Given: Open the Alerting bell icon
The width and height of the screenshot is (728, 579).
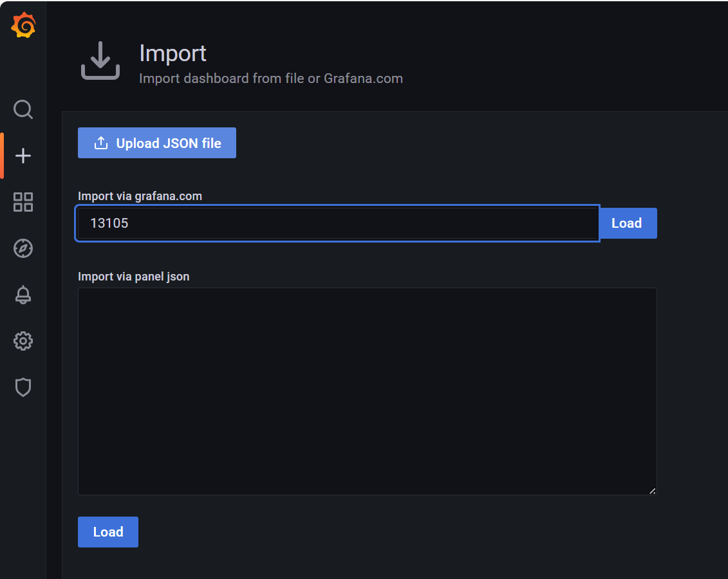Looking at the screenshot, I should point(23,295).
